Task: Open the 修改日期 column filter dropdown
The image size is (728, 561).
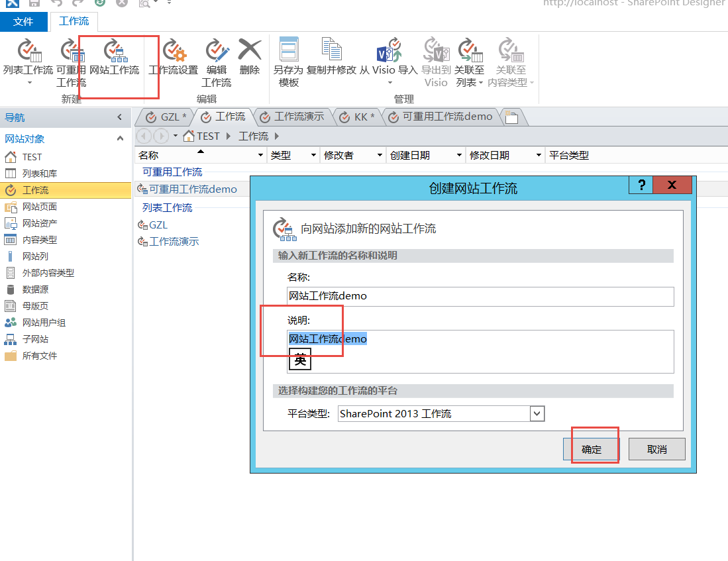Action: [539, 155]
